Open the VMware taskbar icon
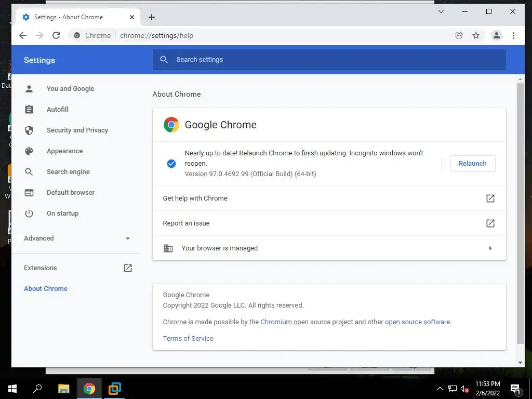The width and height of the screenshot is (532, 399). (x=115, y=389)
